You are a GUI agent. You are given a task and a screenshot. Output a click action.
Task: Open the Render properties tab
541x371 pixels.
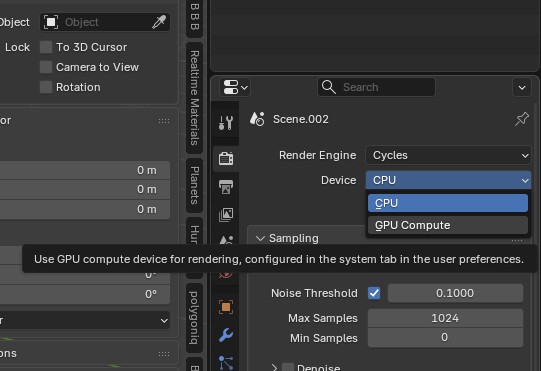tap(226, 159)
